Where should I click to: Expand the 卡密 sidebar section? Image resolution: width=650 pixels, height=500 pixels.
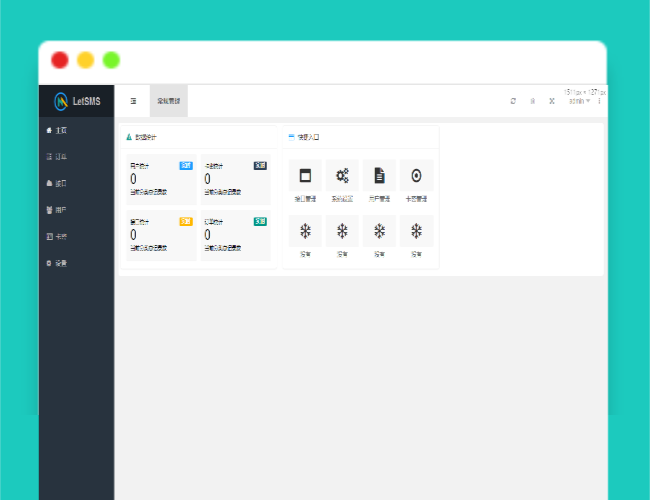[x=58, y=237]
